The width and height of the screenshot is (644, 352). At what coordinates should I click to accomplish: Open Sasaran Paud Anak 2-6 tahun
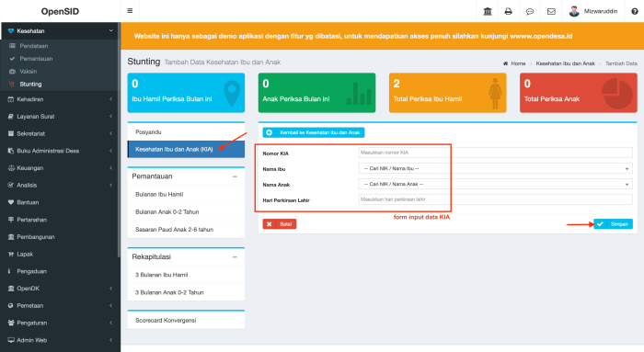pyautogui.click(x=186, y=230)
